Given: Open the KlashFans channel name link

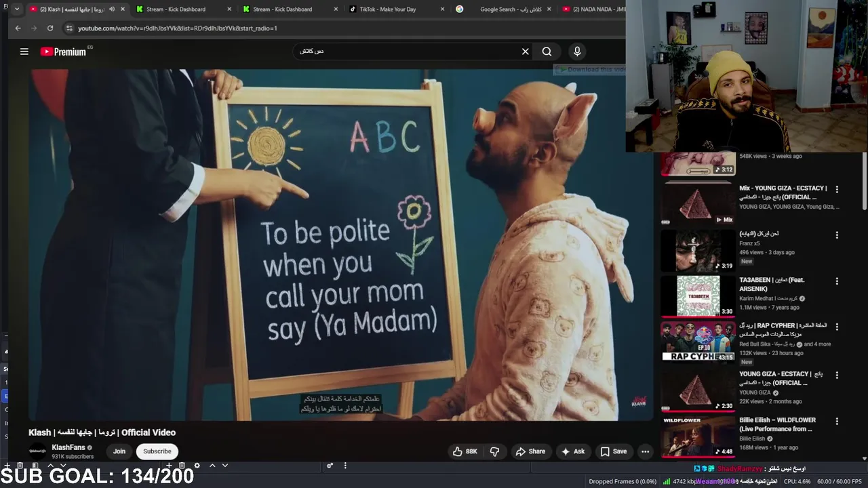Looking at the screenshot, I should pos(68,448).
